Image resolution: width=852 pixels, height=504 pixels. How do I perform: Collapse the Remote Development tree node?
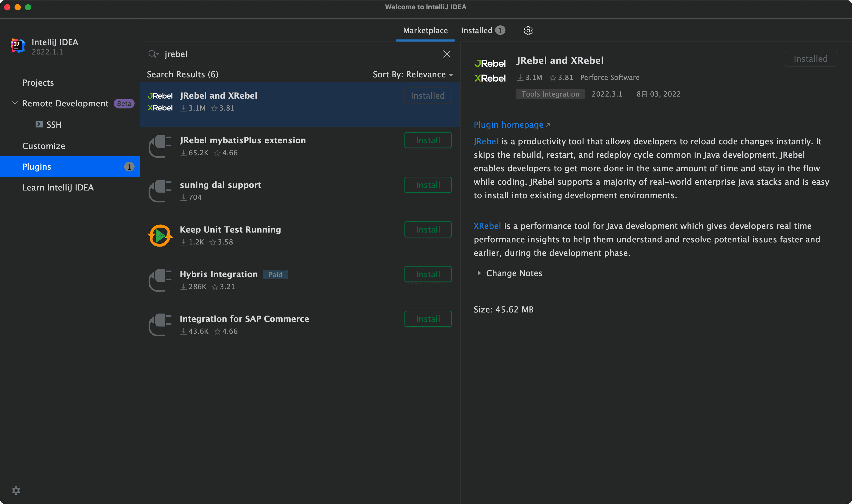coord(15,103)
